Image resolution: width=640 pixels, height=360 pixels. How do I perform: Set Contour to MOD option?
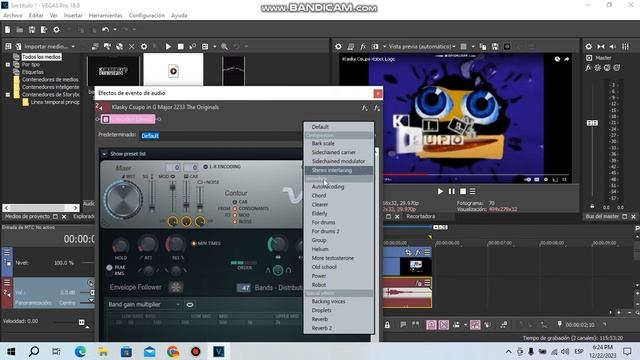235,215
